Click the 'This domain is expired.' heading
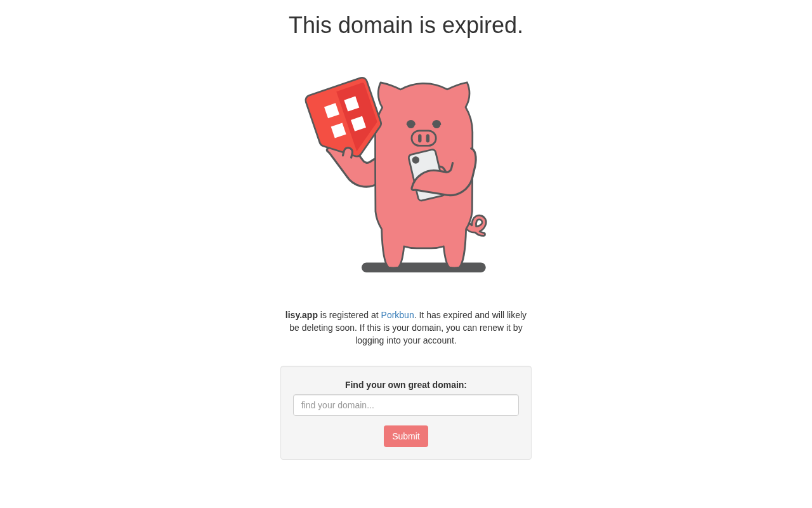Image resolution: width=812 pixels, height=508 pixels. (406, 25)
